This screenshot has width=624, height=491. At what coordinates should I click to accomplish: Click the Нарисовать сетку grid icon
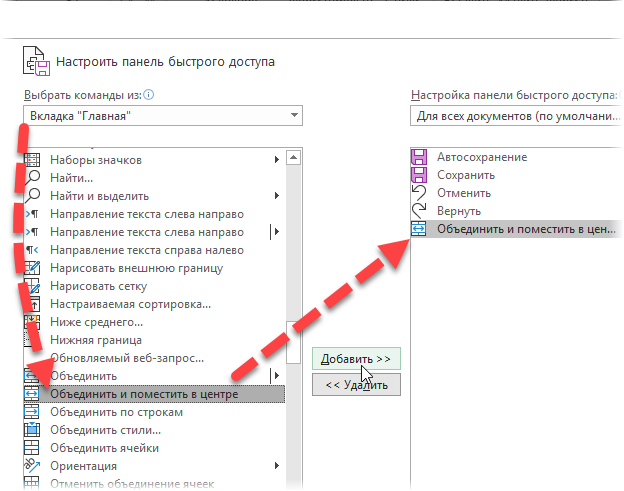(32, 286)
